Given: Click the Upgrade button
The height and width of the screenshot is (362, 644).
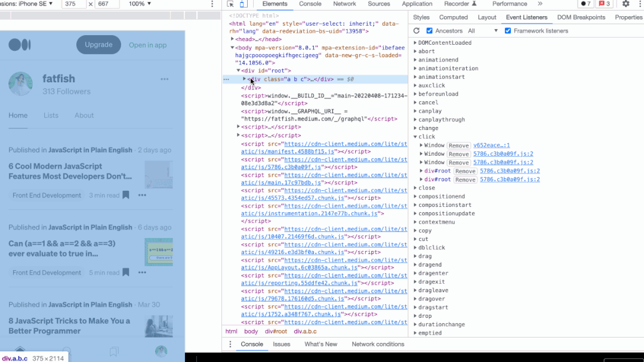Looking at the screenshot, I should (x=98, y=45).
